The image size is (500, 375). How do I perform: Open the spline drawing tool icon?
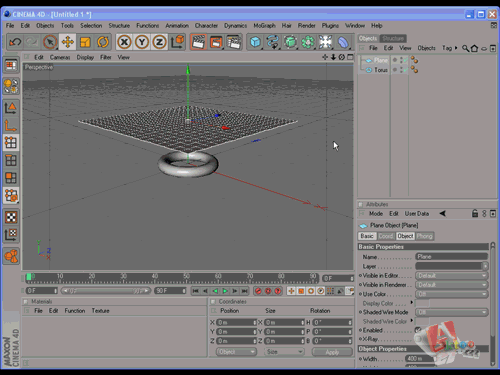(273, 42)
